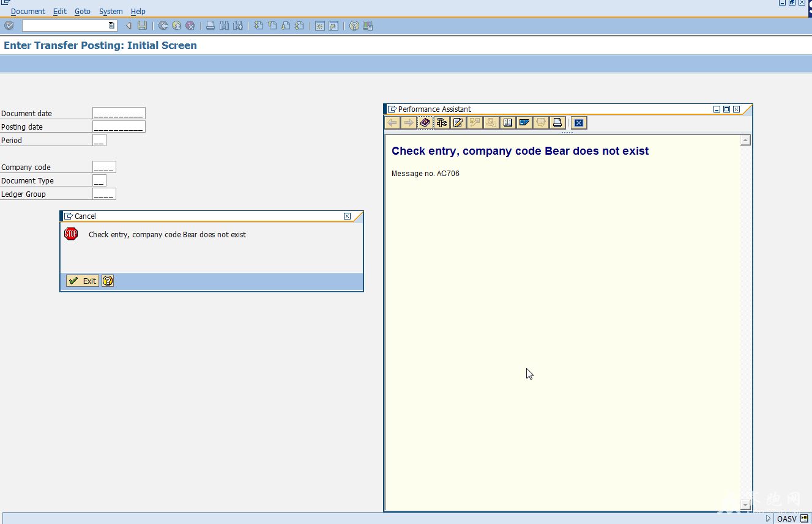Click the Previous Page icon
812x524 pixels.
[272, 26]
